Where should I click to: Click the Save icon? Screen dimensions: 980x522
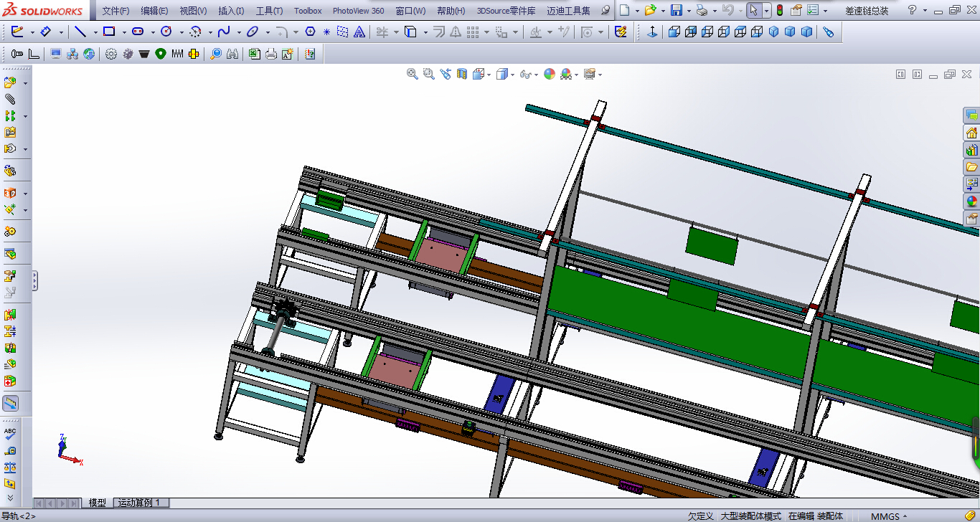pyautogui.click(x=676, y=11)
